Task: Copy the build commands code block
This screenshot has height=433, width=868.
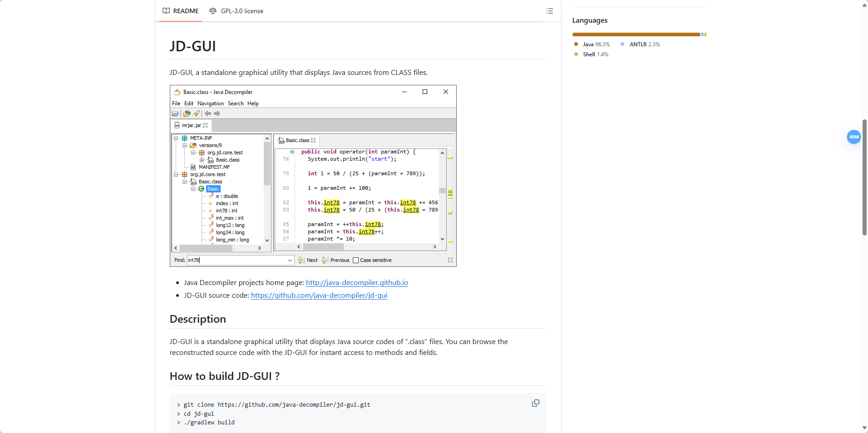Action: 536,403
